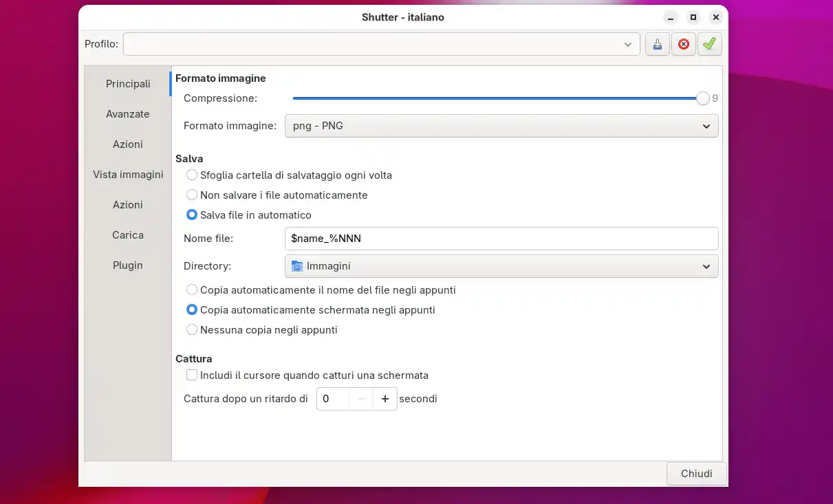Image resolution: width=833 pixels, height=504 pixels.
Task: Click the Chiudi button
Action: coord(697,474)
